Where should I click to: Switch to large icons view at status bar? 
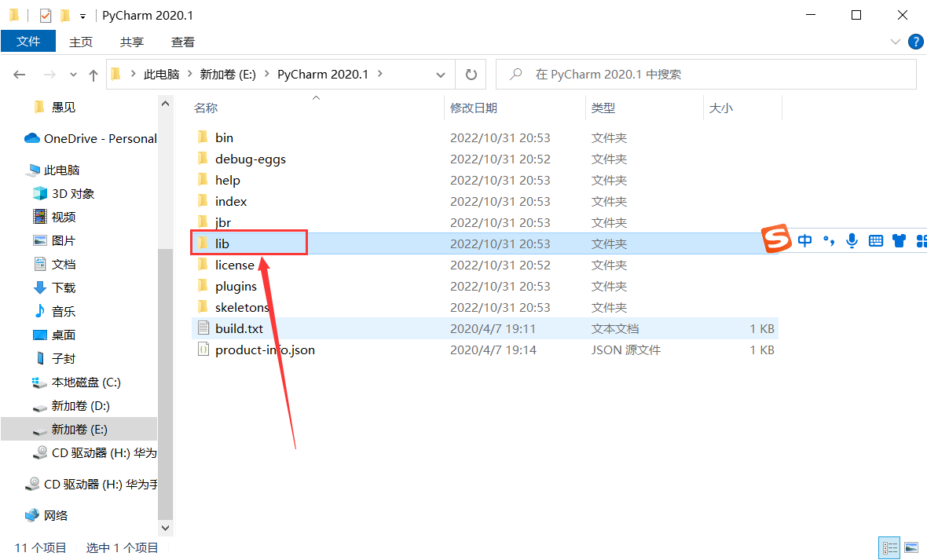tap(911, 547)
